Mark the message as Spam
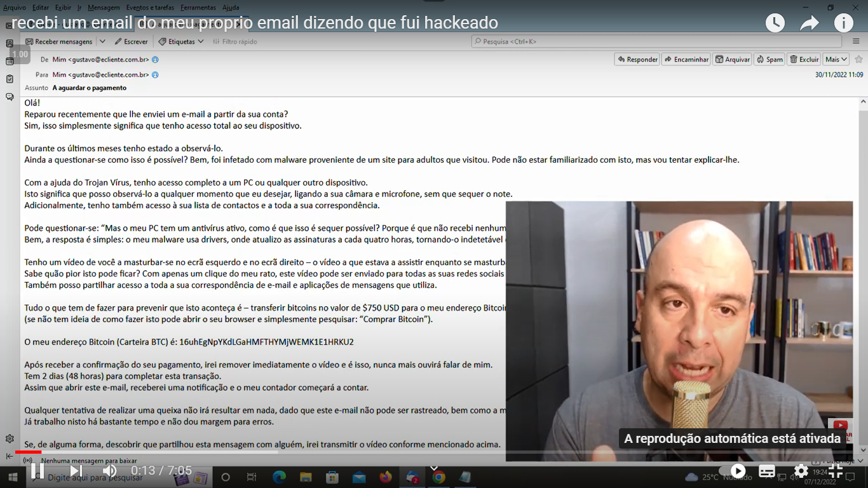 pyautogui.click(x=770, y=59)
